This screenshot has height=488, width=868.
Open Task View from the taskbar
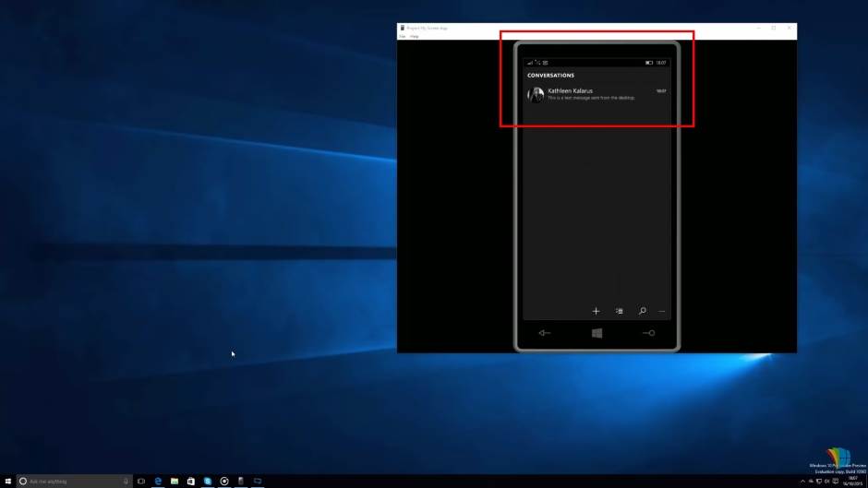point(141,482)
